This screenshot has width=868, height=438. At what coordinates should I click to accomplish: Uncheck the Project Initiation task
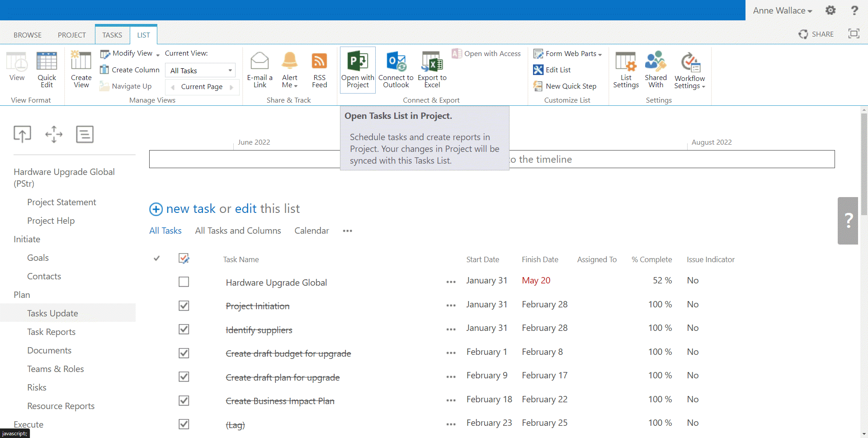[184, 306]
